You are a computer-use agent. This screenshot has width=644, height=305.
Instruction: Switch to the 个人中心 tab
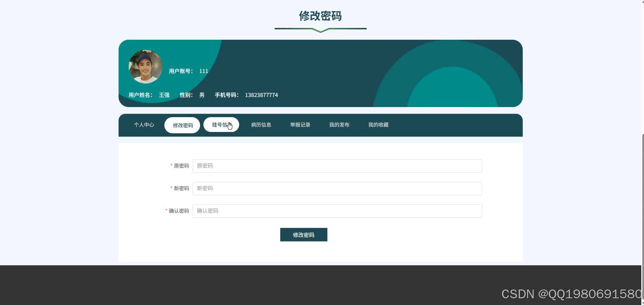(x=144, y=125)
